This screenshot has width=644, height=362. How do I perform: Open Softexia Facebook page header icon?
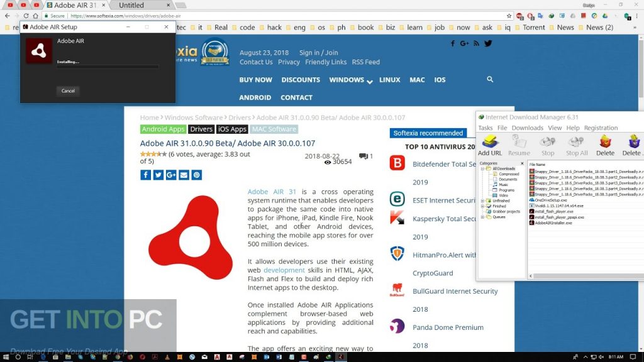[x=453, y=43]
